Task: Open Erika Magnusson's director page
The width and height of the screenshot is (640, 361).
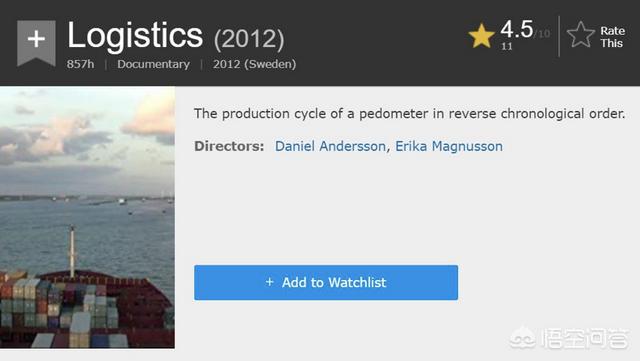Action: pyautogui.click(x=449, y=146)
